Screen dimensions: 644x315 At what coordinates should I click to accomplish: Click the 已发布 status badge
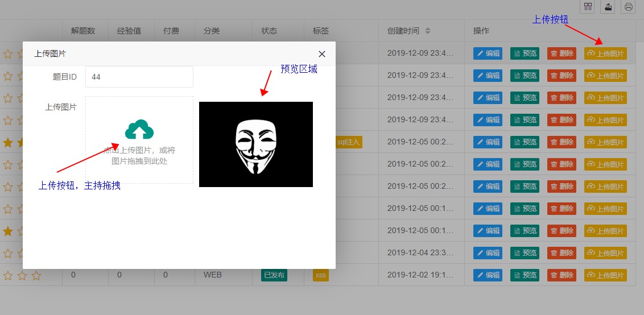pyautogui.click(x=274, y=275)
